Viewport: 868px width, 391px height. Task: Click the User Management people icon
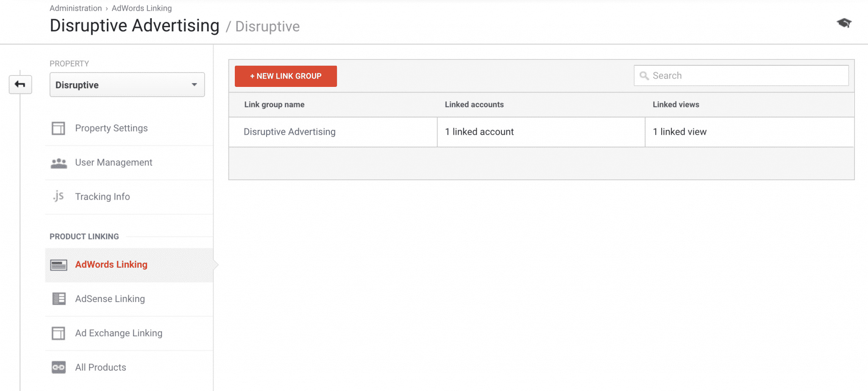(x=58, y=163)
